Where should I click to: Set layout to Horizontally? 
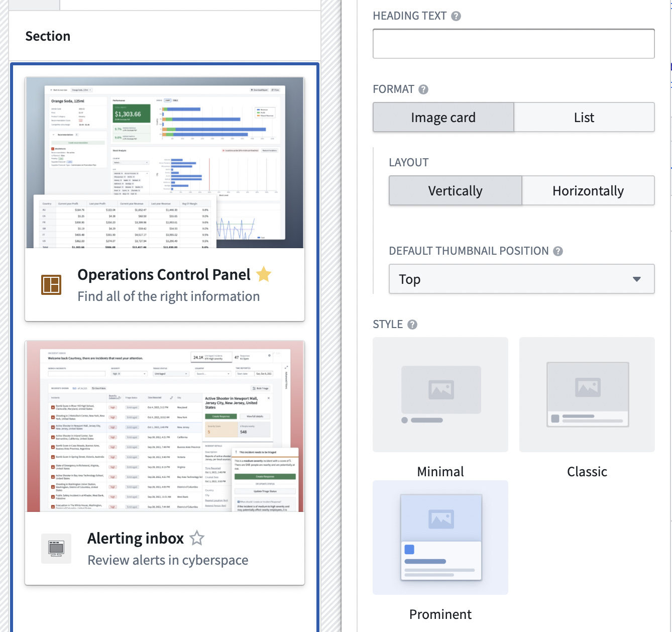[x=588, y=190]
